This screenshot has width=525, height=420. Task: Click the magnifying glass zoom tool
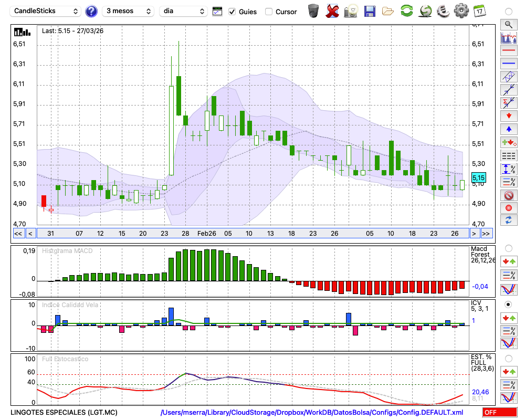(508, 24)
